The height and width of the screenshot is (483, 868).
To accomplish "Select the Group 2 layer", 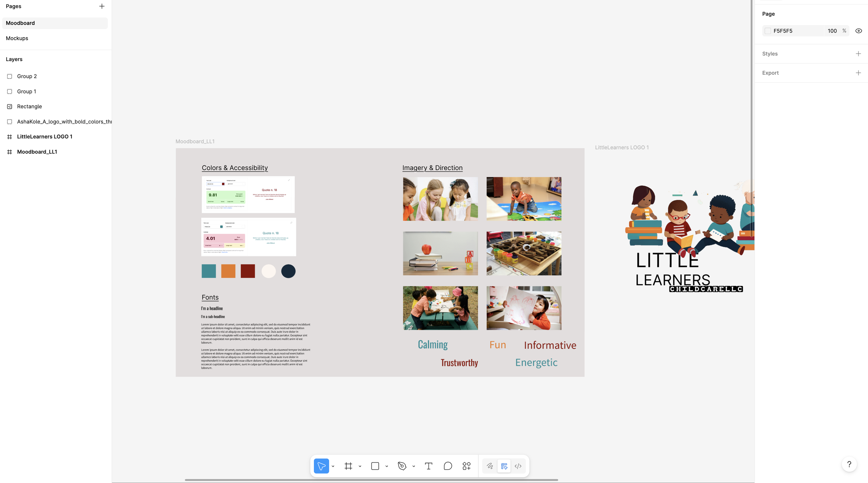I will pyautogui.click(x=27, y=76).
